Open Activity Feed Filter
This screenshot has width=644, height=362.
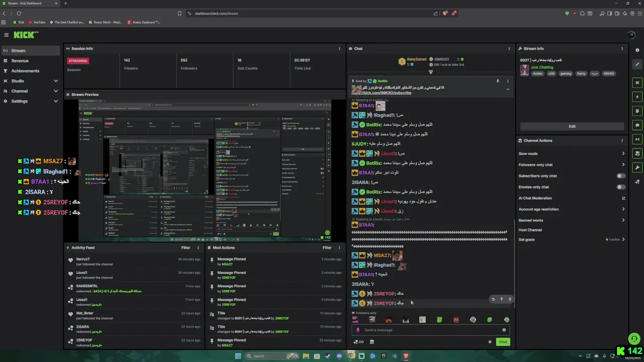[x=186, y=247]
